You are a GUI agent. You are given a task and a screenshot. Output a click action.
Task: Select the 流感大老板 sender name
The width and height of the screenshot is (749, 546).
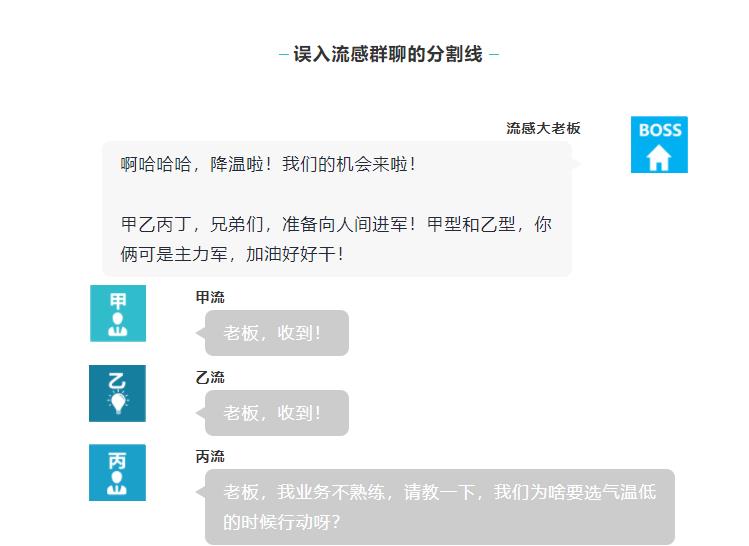point(543,128)
